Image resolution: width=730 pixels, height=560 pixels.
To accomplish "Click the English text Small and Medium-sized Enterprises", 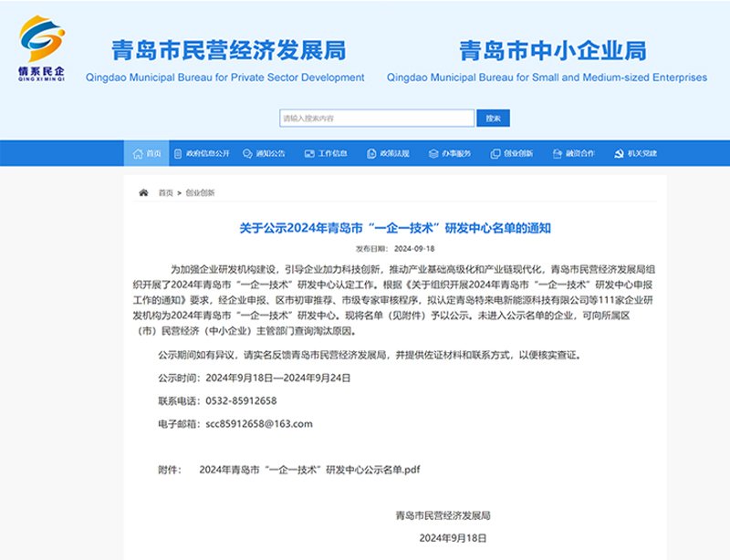I will tap(620, 78).
